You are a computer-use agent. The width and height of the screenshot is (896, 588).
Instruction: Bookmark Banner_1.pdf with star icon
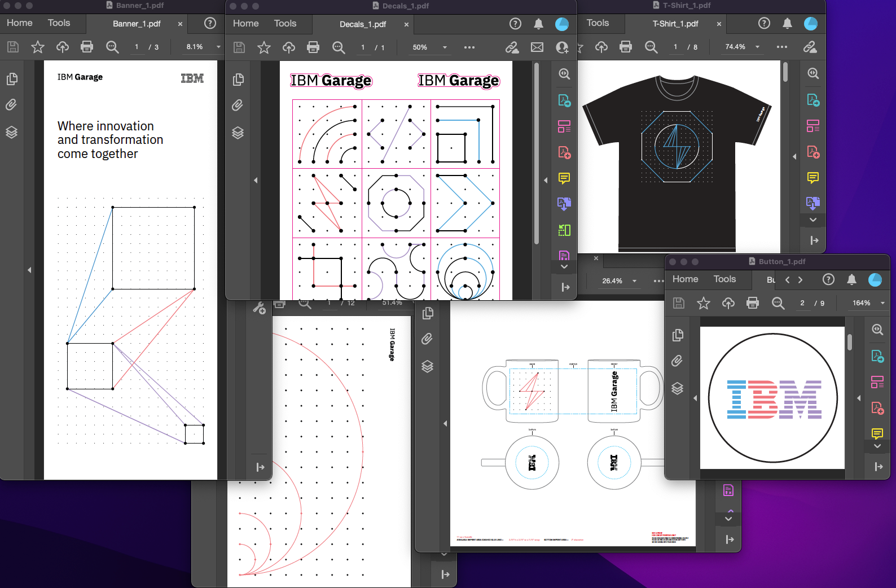[38, 47]
